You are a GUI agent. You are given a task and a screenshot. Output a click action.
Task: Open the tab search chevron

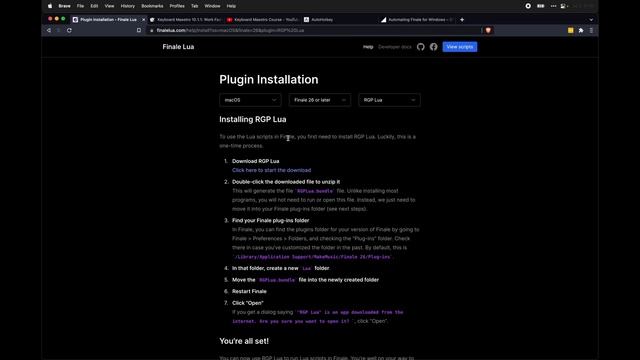(591, 20)
